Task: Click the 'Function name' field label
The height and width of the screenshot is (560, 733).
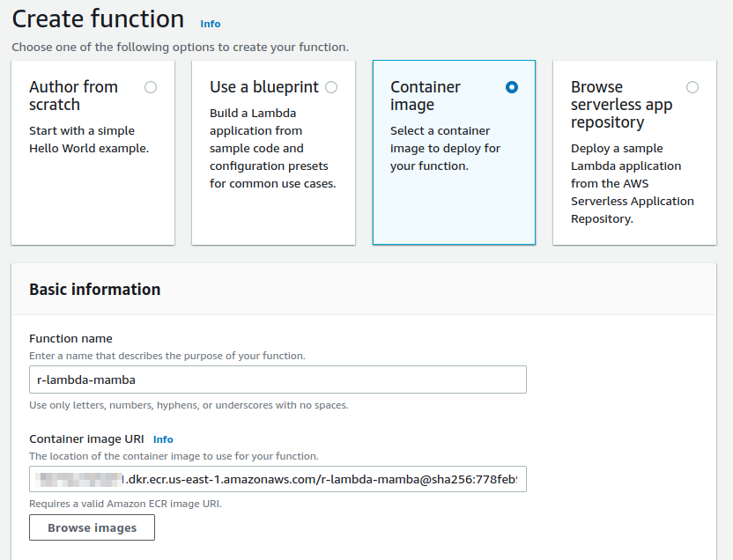Action: point(70,339)
